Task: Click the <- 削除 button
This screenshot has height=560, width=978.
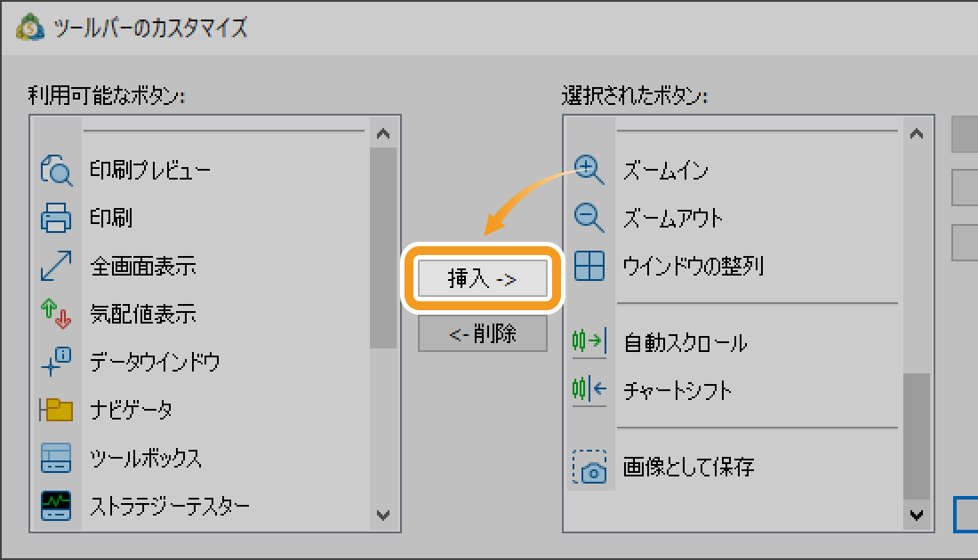Action: [x=482, y=333]
